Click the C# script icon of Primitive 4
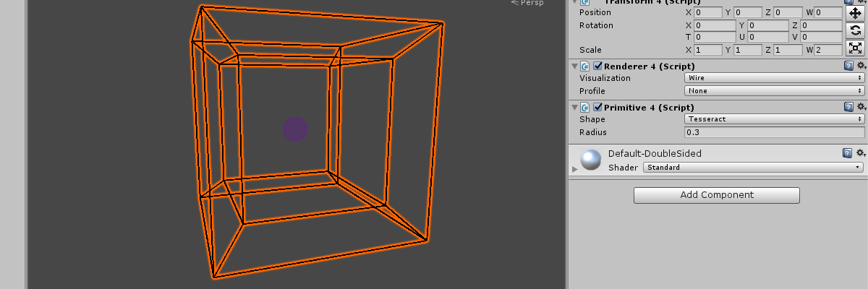Image resolution: width=868 pixels, height=289 pixels. pyautogui.click(x=585, y=107)
